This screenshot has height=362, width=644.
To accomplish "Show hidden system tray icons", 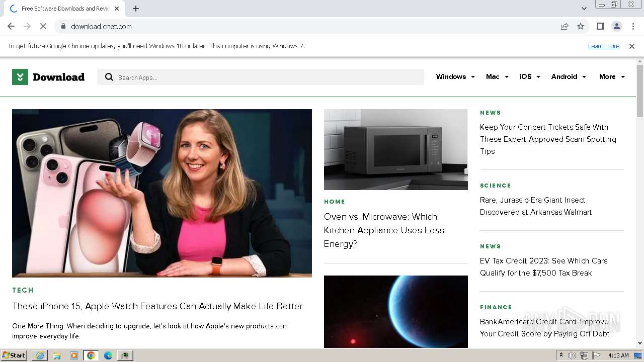I will 561,355.
